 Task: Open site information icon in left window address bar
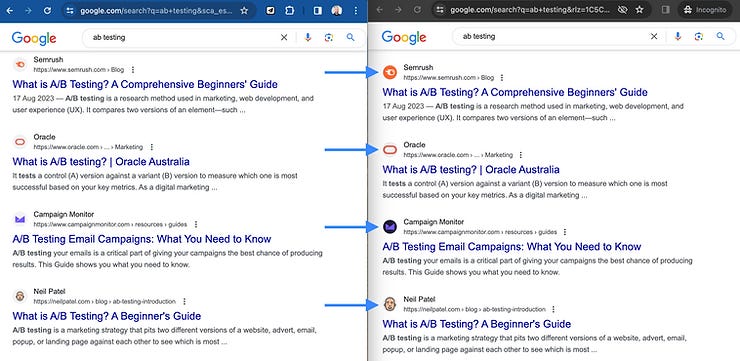(x=70, y=10)
